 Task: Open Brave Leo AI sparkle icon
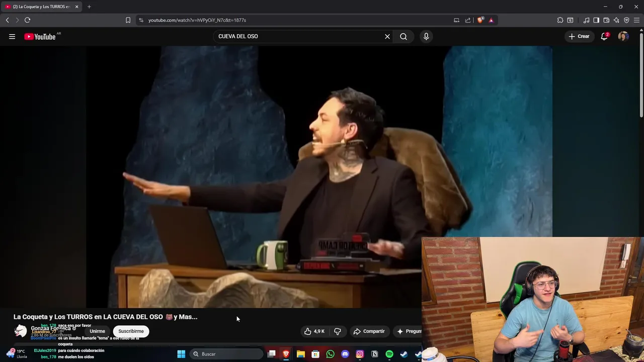[x=616, y=20]
